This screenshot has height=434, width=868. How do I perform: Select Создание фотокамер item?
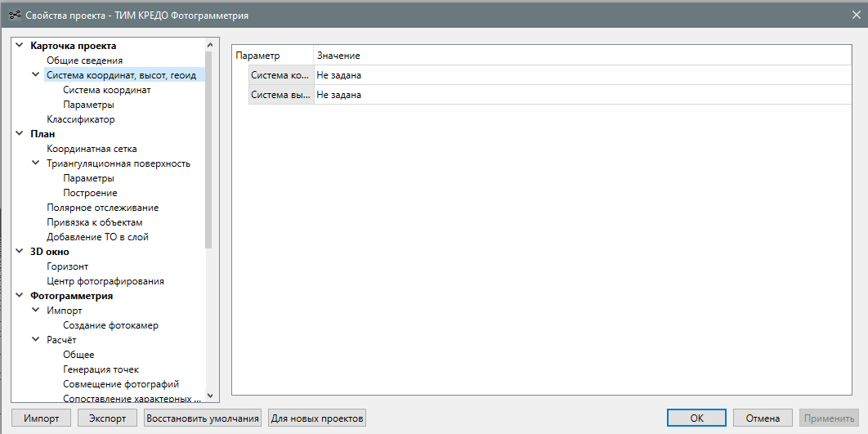(x=110, y=325)
